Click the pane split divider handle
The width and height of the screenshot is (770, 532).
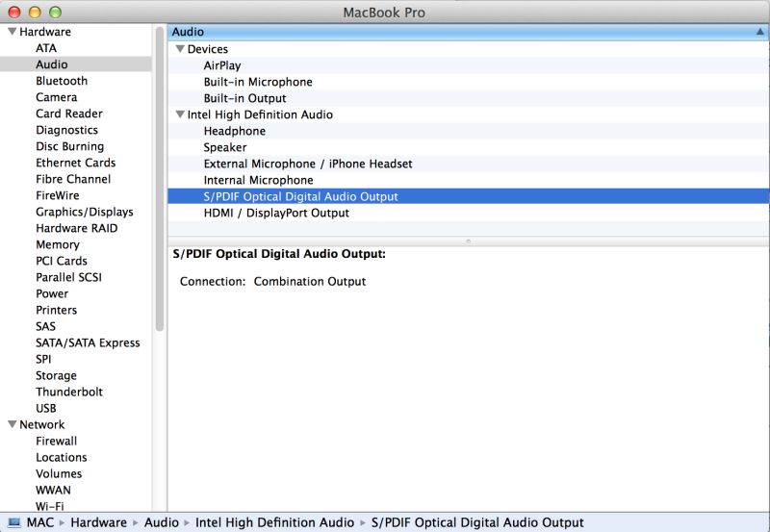(469, 241)
